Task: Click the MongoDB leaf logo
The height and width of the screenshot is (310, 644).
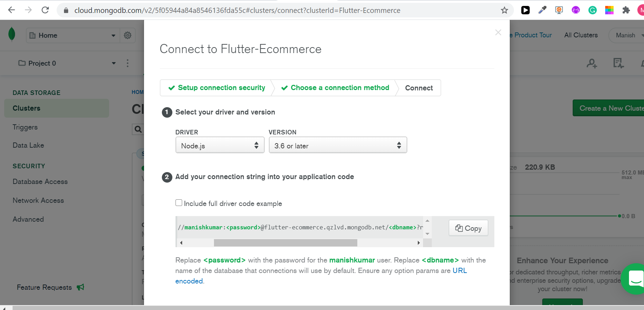Action: (12, 35)
